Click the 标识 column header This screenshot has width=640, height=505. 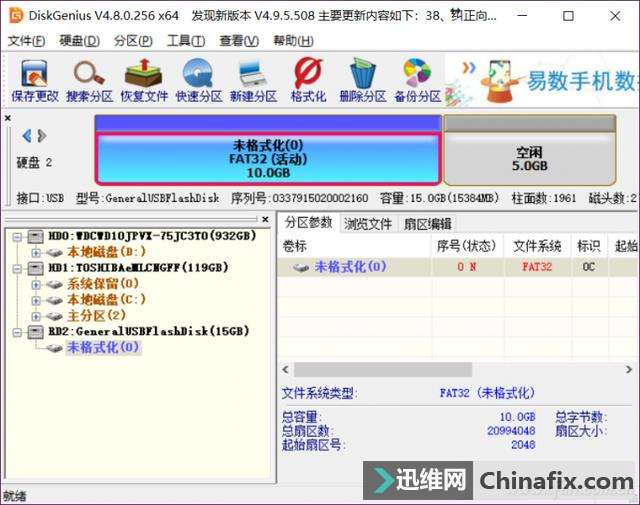point(589,246)
